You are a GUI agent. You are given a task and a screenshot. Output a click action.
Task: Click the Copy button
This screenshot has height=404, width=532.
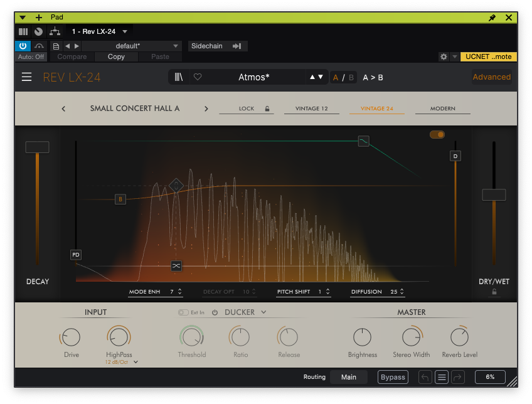pyautogui.click(x=116, y=56)
